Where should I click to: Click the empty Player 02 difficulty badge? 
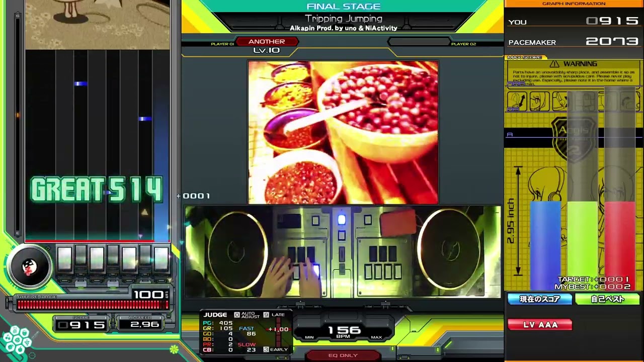[419, 42]
